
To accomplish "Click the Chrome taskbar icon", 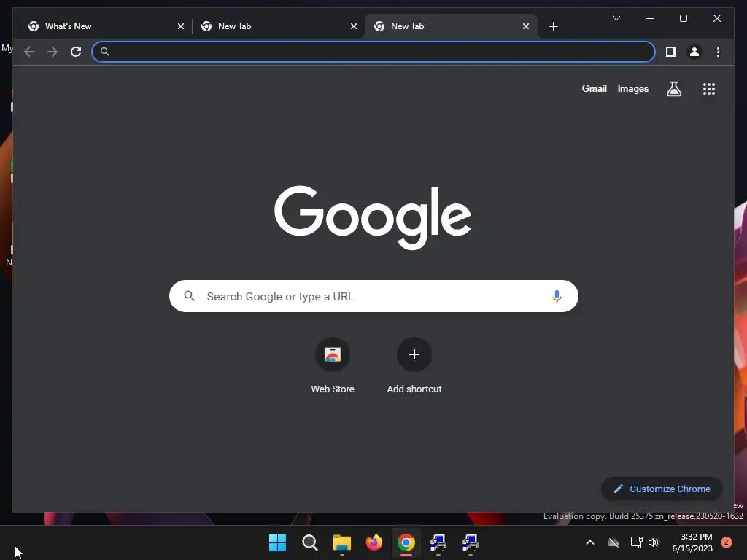I will 406,542.
